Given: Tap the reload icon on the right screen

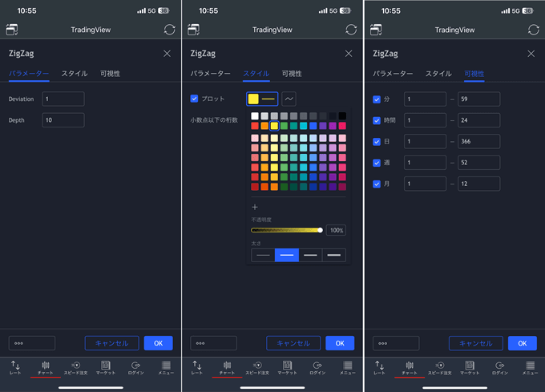Looking at the screenshot, I should (534, 30).
